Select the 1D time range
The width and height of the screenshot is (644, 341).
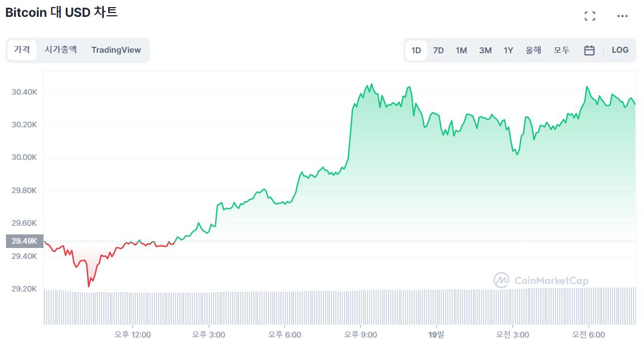(416, 50)
